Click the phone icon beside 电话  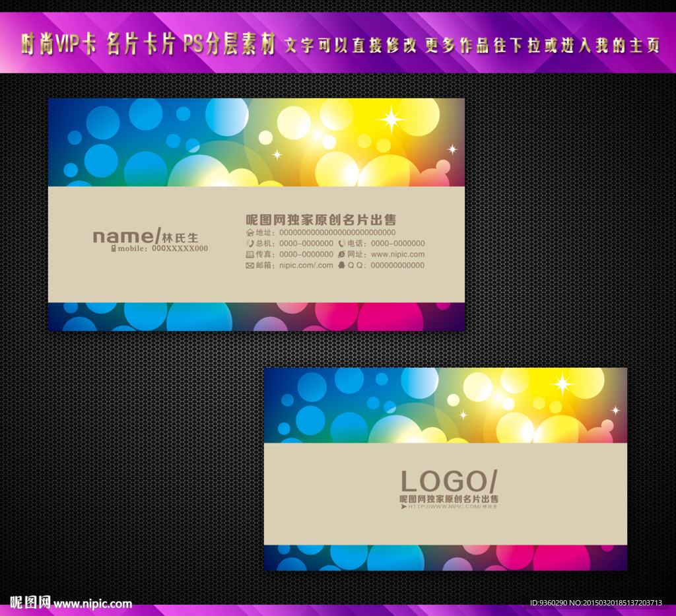pyautogui.click(x=342, y=244)
